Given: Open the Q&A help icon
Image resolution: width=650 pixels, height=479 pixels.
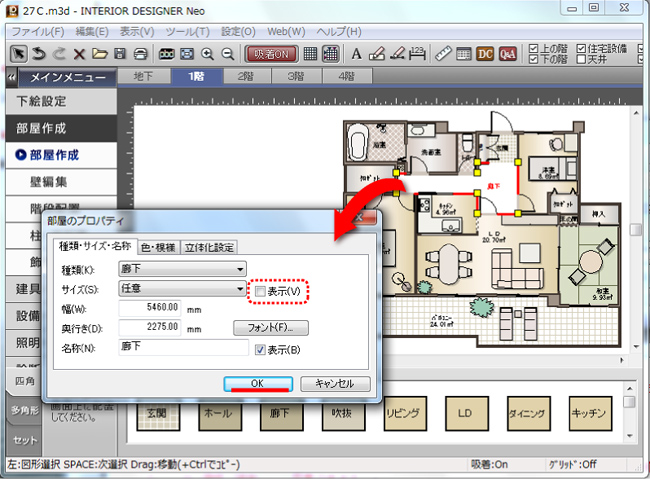Looking at the screenshot, I should point(507,53).
